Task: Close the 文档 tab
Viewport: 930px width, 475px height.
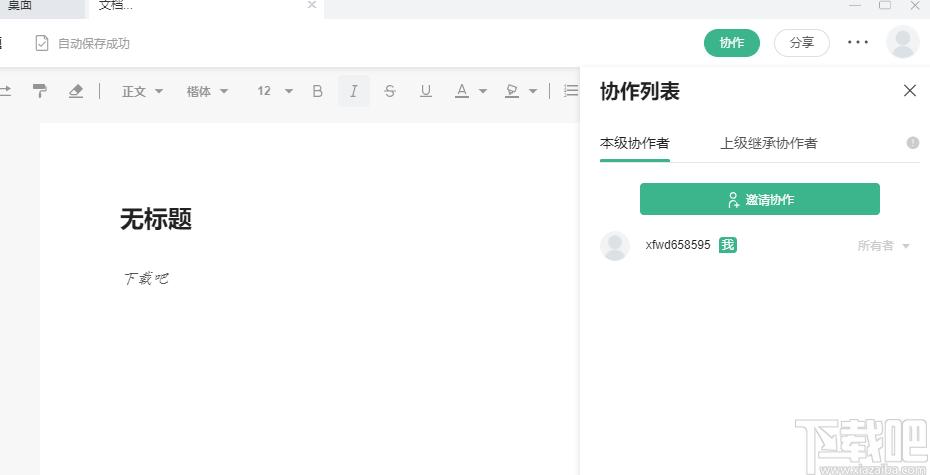Action: (312, 5)
